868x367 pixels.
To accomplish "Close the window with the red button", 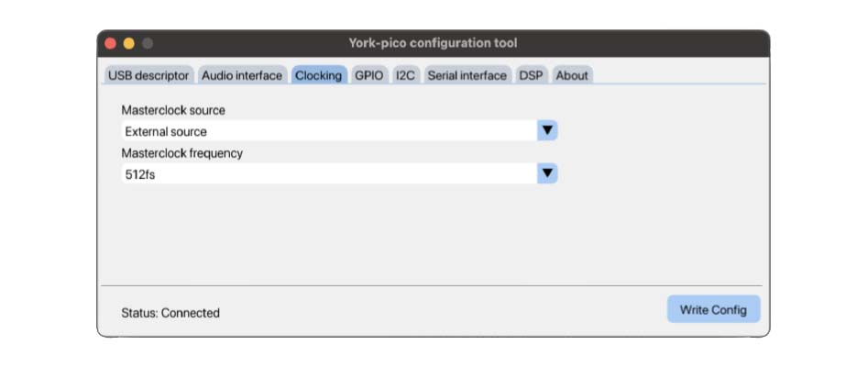I will click(111, 43).
